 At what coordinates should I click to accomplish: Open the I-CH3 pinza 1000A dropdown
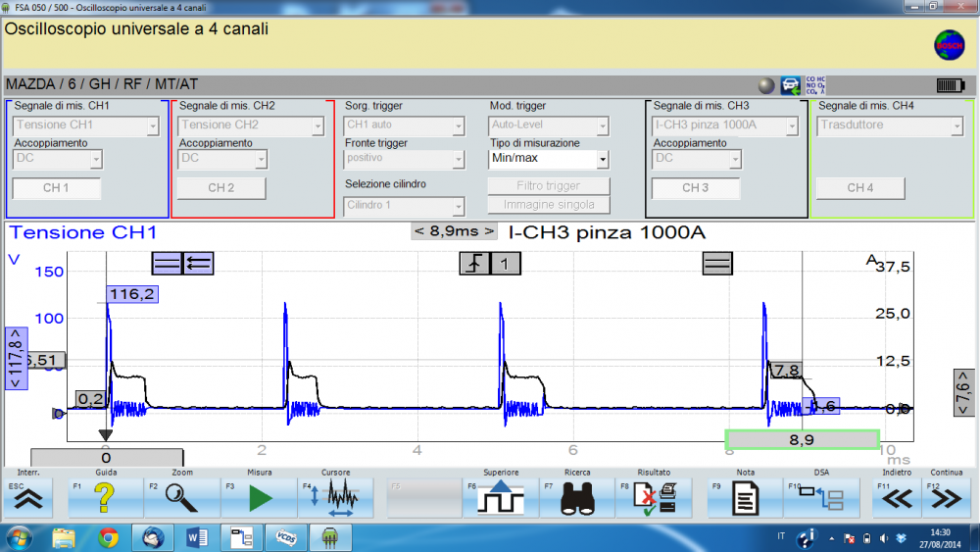click(x=725, y=125)
